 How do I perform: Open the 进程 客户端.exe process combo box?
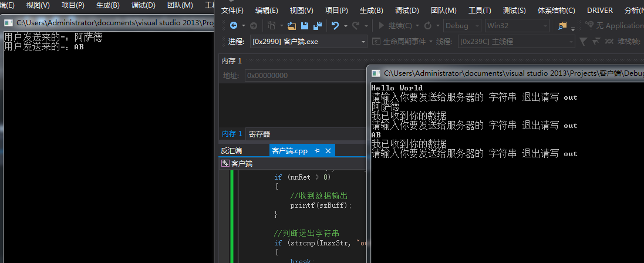308,42
